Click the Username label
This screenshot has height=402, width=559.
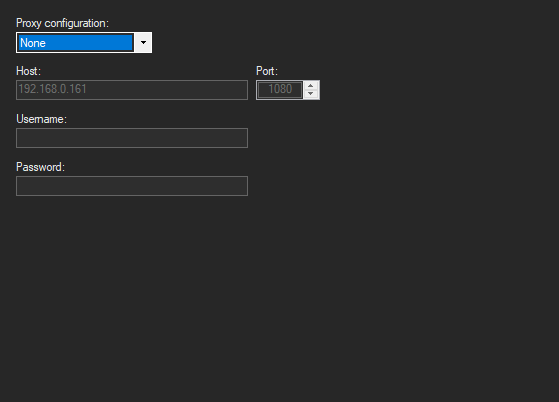[x=41, y=119]
